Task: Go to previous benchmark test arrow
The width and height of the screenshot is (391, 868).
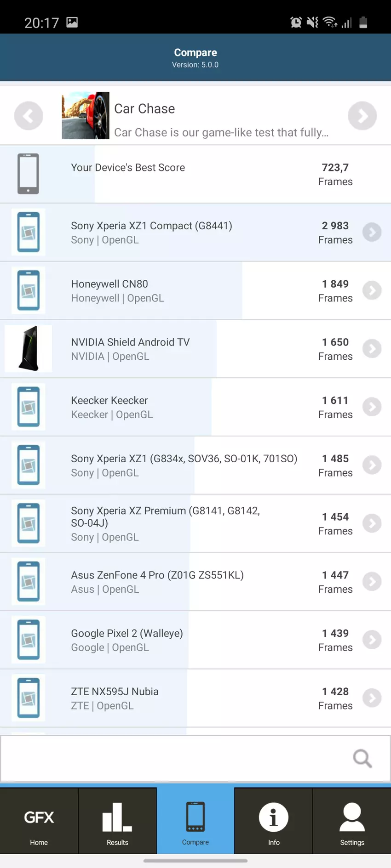Action: pos(29,116)
